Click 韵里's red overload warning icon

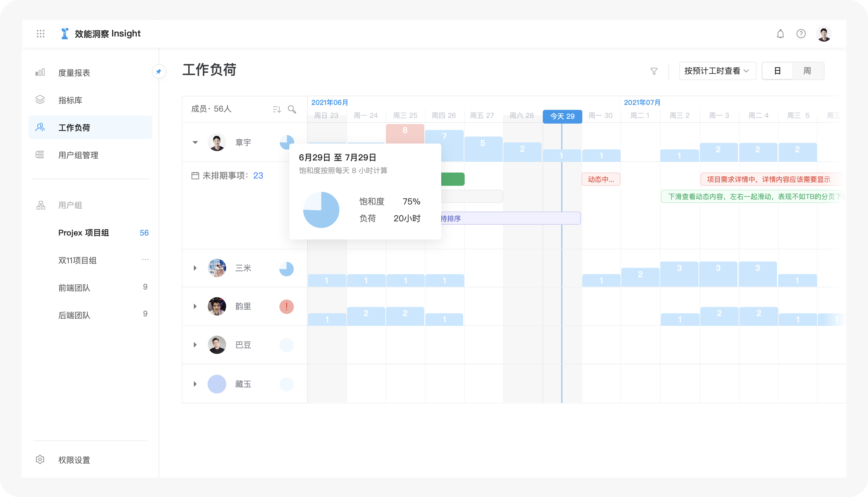pos(287,306)
